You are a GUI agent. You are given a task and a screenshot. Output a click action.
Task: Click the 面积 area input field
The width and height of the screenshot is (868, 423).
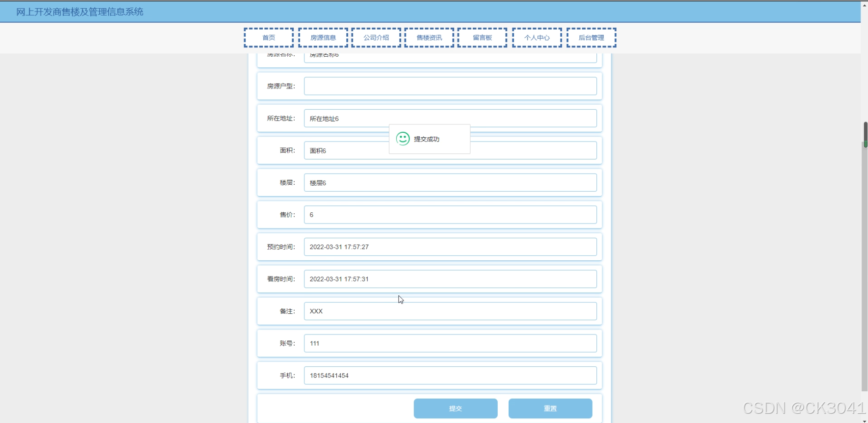pos(450,150)
